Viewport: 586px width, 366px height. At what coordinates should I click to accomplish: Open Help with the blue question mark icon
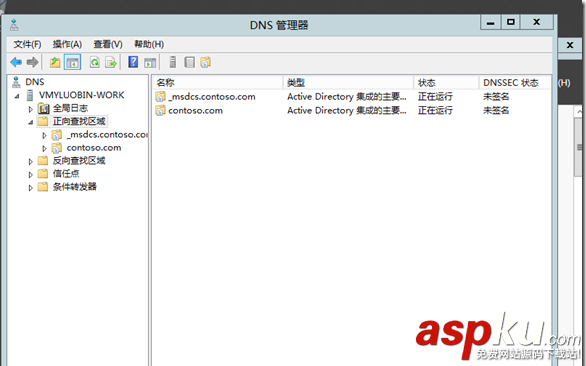[133, 62]
